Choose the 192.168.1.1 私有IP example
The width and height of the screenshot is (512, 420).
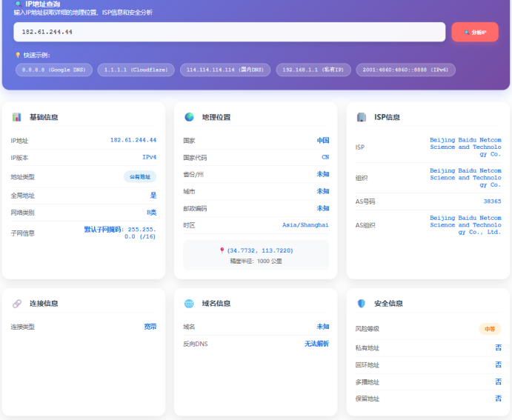coord(313,70)
